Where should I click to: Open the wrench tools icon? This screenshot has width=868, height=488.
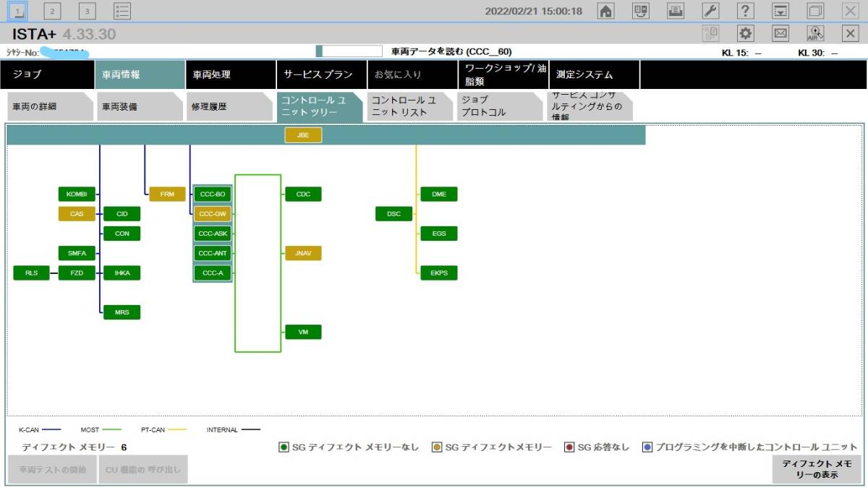711,11
